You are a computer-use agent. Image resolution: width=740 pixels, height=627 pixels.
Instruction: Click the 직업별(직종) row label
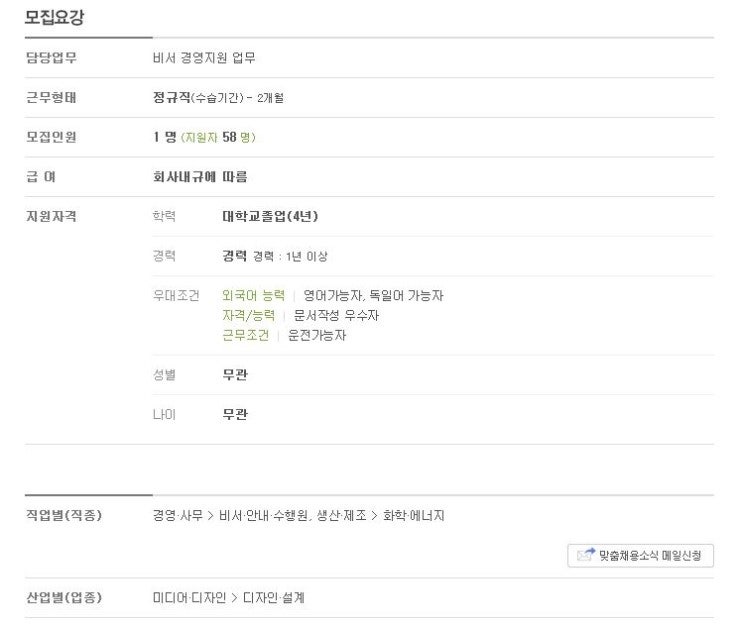64,515
